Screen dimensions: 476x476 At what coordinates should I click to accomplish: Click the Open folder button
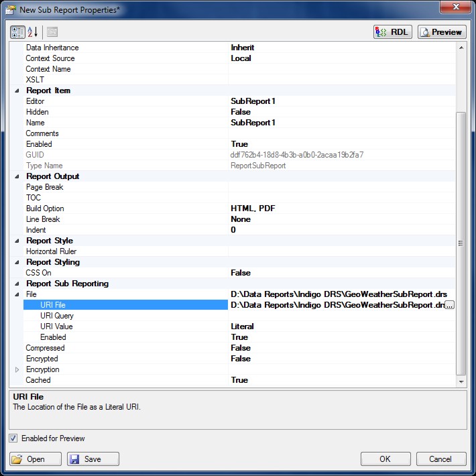pos(36,459)
